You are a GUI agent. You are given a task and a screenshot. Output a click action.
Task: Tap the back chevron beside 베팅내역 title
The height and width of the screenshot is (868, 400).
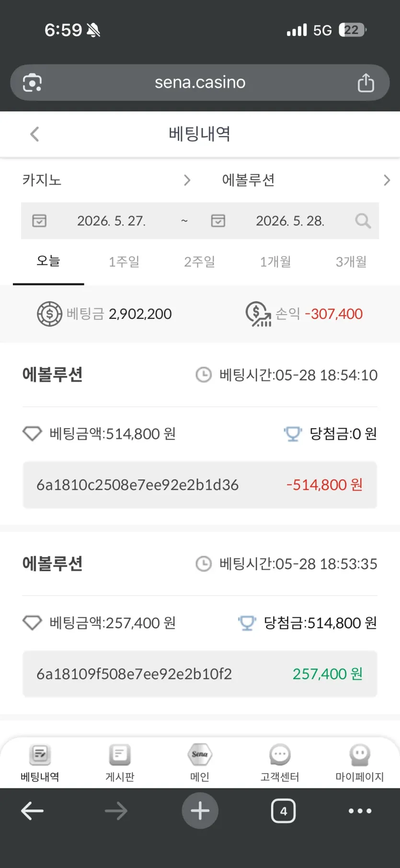34,134
